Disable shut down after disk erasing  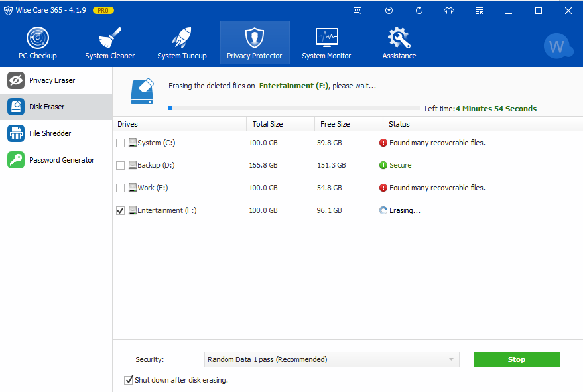click(x=128, y=380)
